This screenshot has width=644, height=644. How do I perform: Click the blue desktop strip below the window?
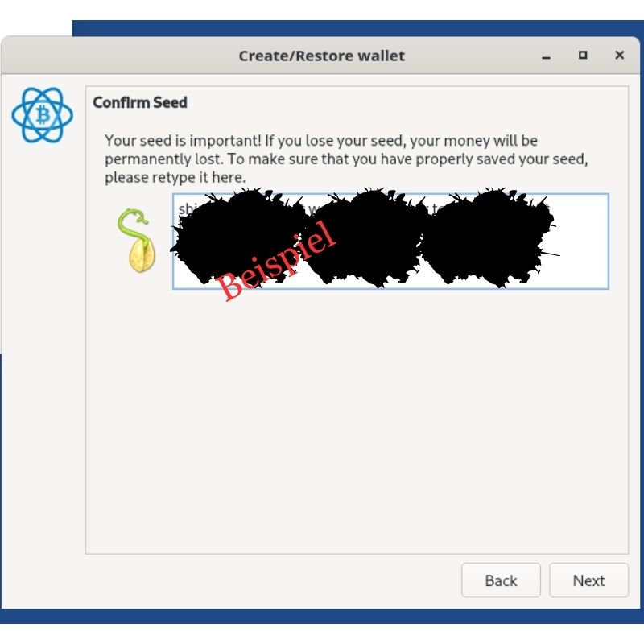pos(322,617)
